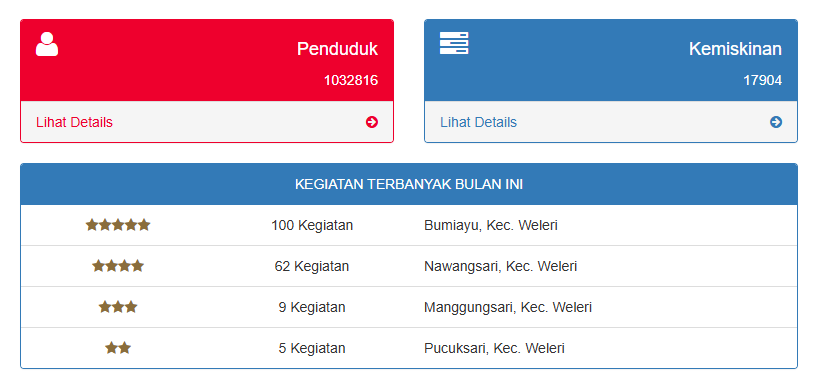Click the two-star rating for Pucuksari

(x=118, y=348)
